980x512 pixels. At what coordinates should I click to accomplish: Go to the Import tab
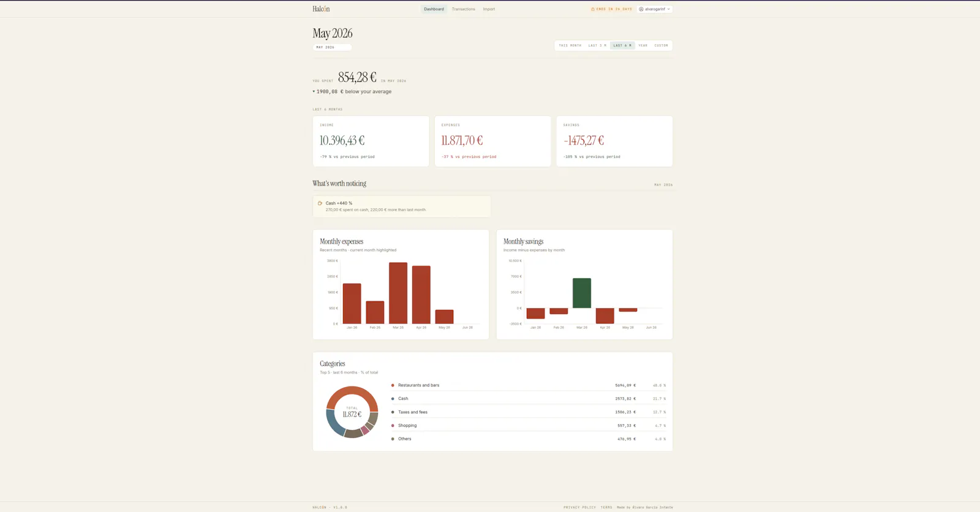click(x=489, y=9)
